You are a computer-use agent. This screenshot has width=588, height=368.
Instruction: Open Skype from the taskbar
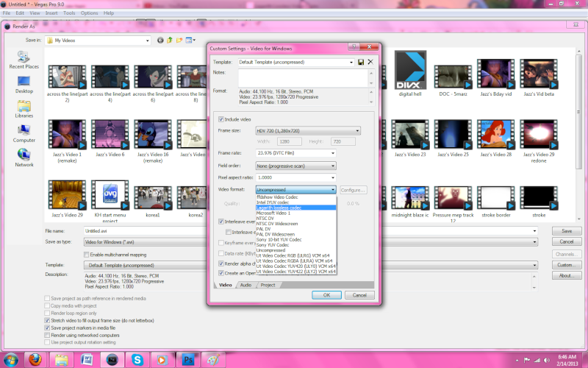137,360
